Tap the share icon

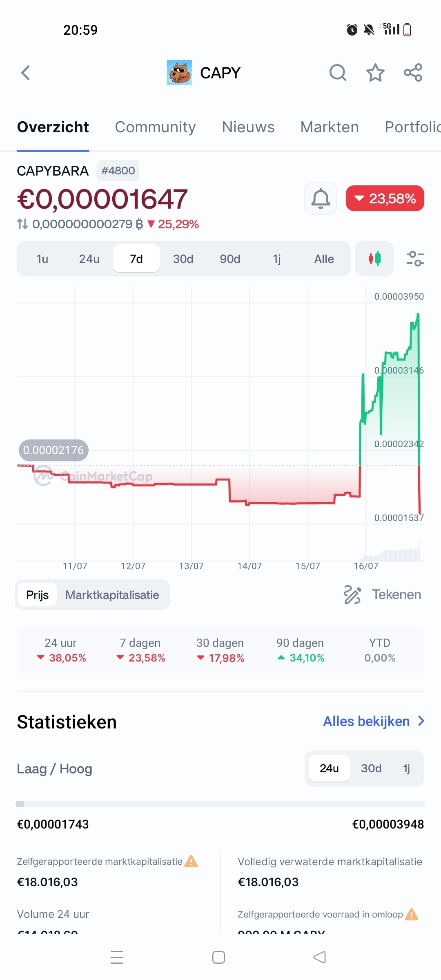[413, 73]
